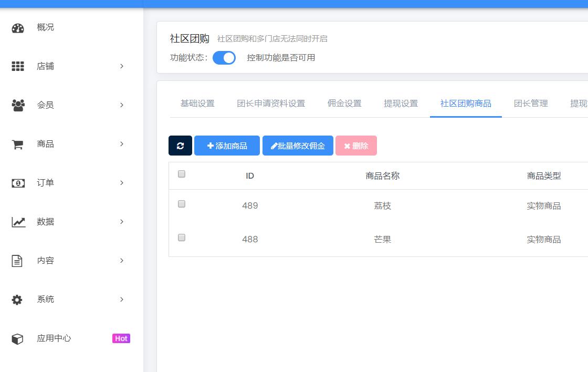Screen dimensions: 588x372
Task: Click the 控制功能是否可用 description text
Action: 281,58
